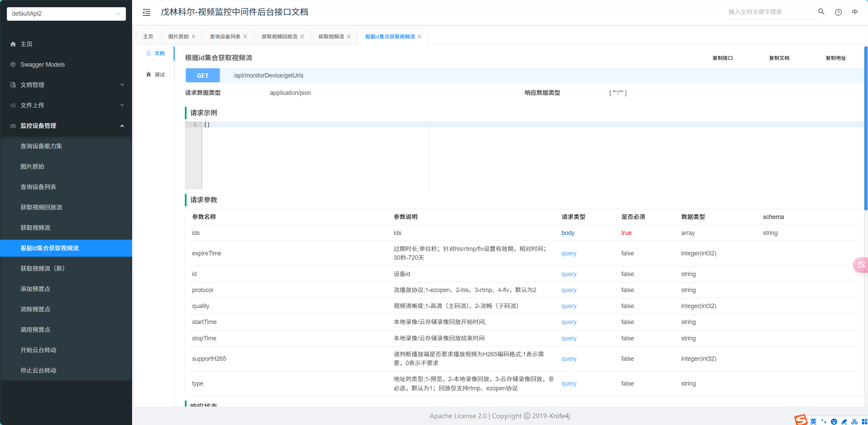Image resolution: width=868 pixels, height=425 pixels.
Task: Click the search magnifier icon
Action: tap(821, 12)
